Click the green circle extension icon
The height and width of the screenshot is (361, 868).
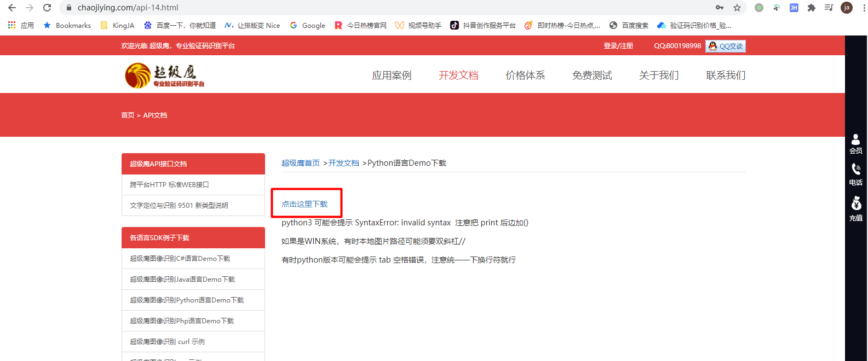pyautogui.click(x=759, y=8)
